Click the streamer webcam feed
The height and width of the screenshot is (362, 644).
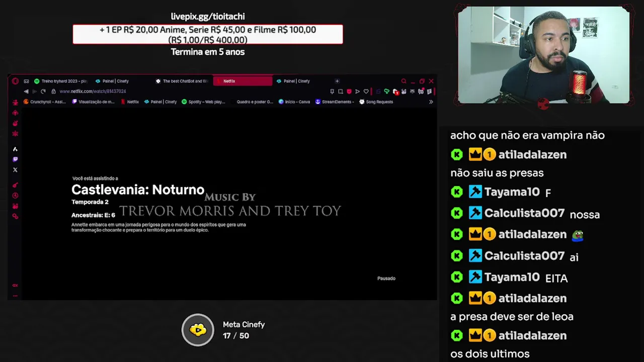[543, 55]
